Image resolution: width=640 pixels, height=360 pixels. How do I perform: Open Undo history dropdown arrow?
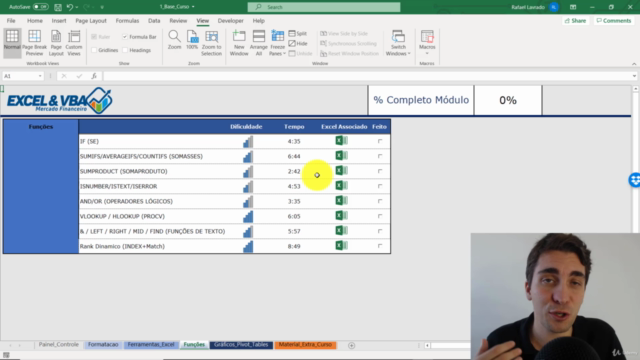[x=77, y=7]
